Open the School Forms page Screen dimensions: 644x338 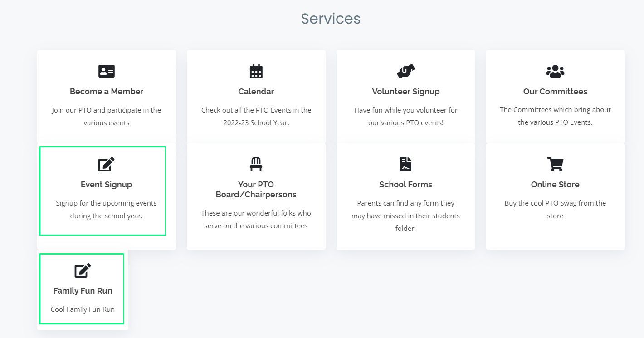(x=405, y=184)
